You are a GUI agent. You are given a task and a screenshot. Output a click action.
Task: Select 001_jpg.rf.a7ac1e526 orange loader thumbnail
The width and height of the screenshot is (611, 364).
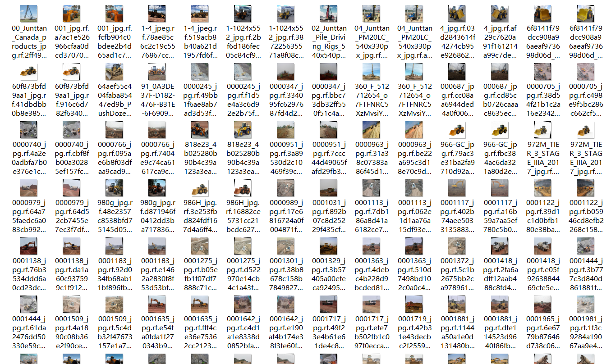[72, 14]
